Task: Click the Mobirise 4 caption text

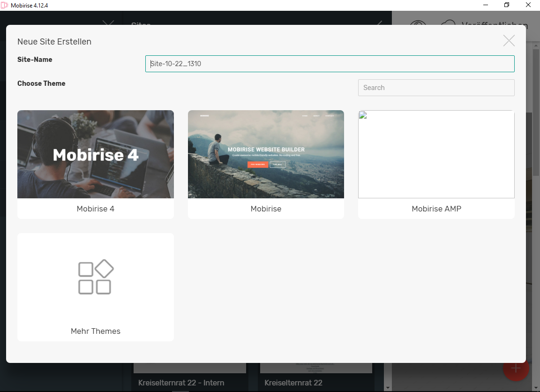Action: coord(96,209)
